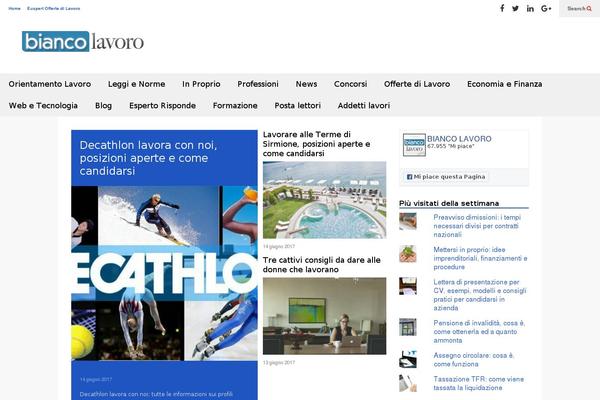Open Economia e Finanza menu item
The height and width of the screenshot is (400, 600).
pyautogui.click(x=505, y=84)
